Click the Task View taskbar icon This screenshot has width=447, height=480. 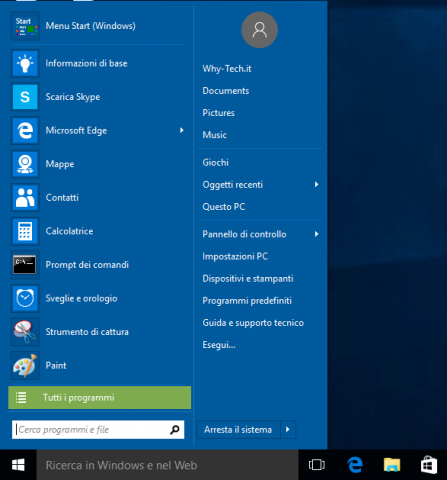coord(316,465)
